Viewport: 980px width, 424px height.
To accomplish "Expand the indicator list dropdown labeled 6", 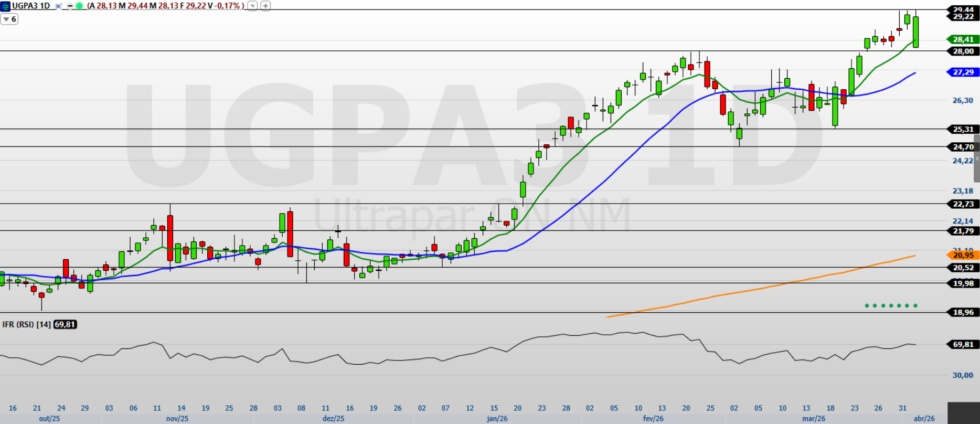I will pyautogui.click(x=9, y=19).
